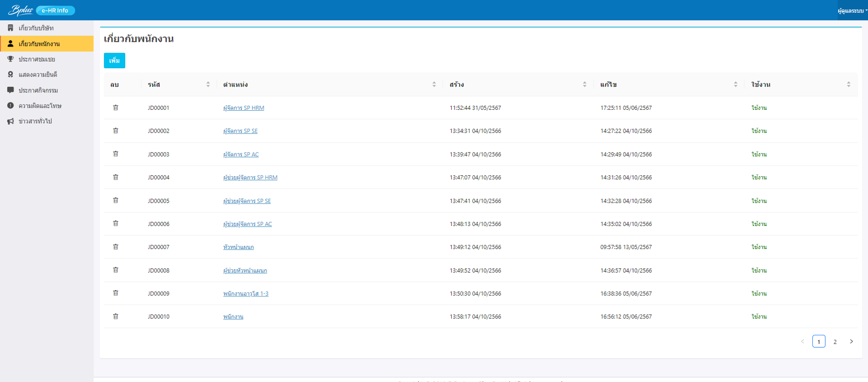Delete the JD00007 row using trash icon

tap(115, 246)
